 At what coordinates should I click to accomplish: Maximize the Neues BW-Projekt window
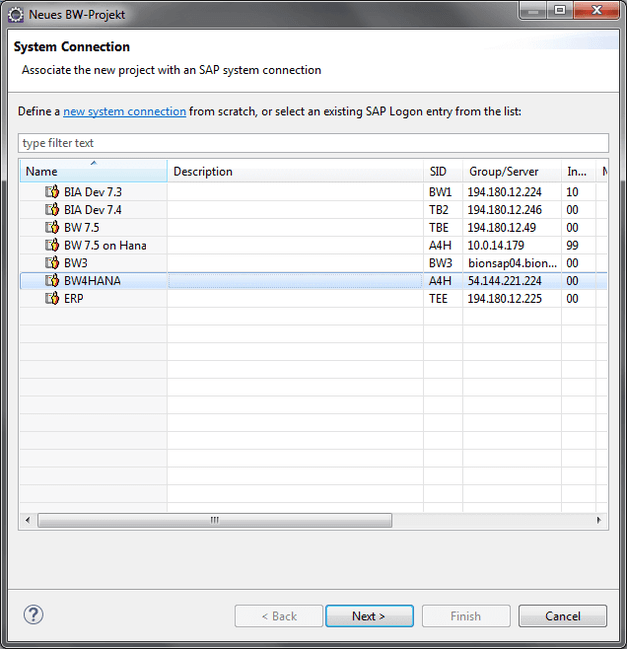(x=560, y=10)
